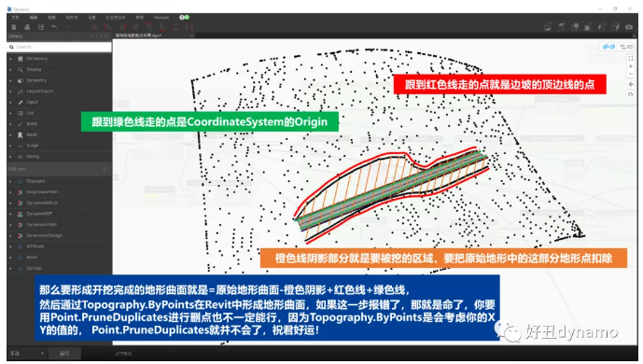Expand the Math category arrow
643x364 pixels.
tap(10, 124)
